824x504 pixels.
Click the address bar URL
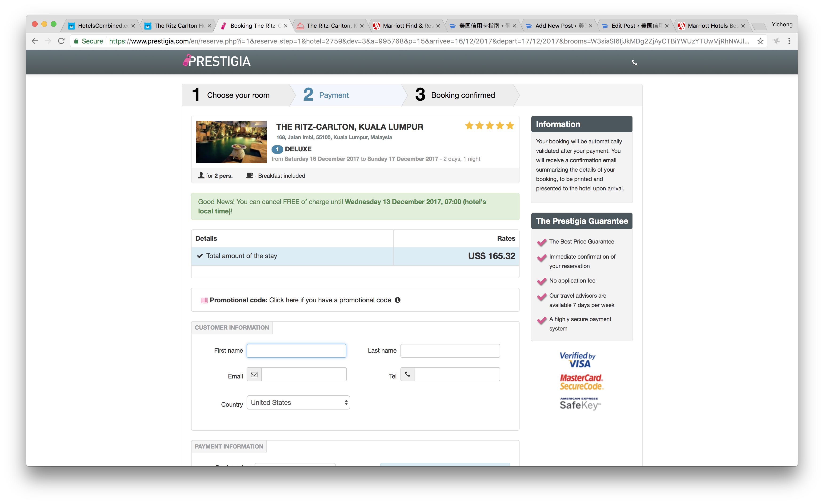429,41
